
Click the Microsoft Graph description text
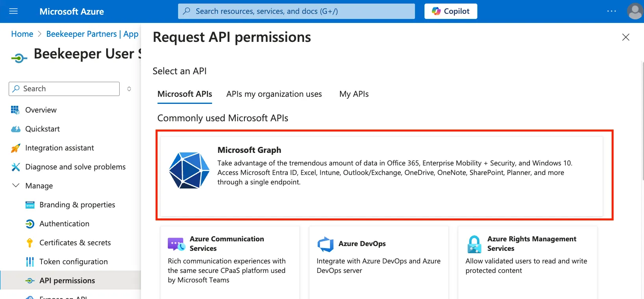pyautogui.click(x=395, y=173)
